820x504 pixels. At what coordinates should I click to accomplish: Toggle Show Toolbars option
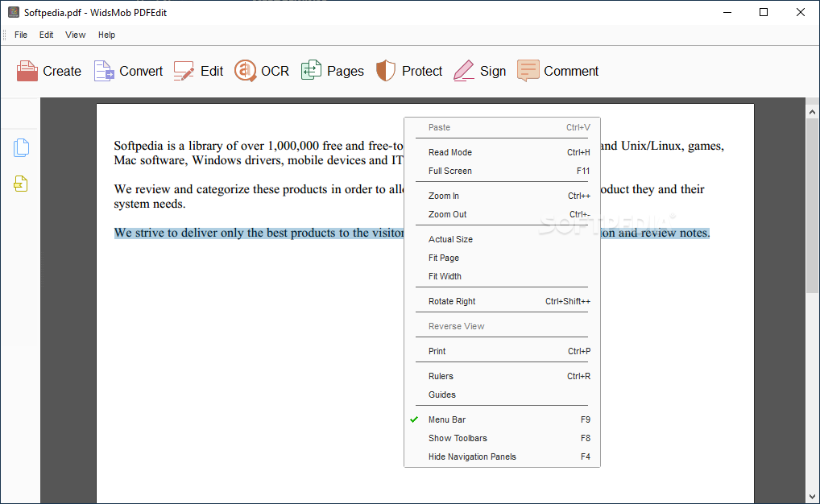502,438
